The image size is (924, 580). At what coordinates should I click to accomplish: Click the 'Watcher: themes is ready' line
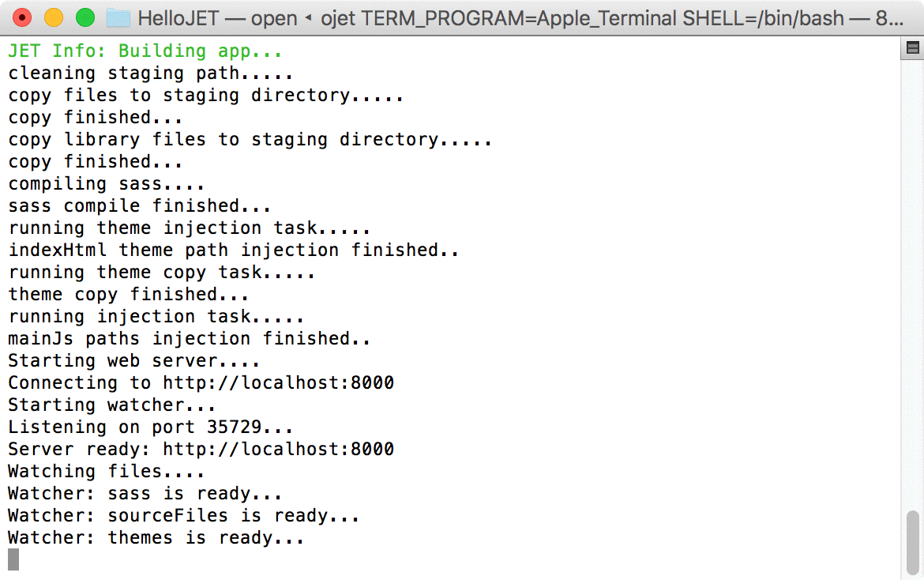coord(156,537)
